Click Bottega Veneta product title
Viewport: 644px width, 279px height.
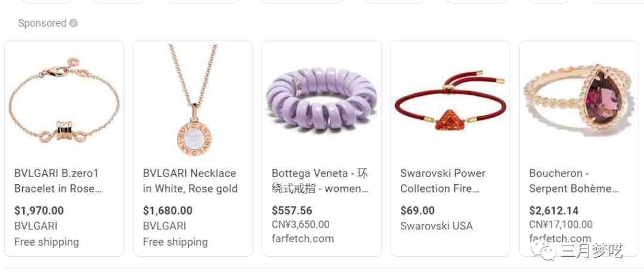click(320, 181)
